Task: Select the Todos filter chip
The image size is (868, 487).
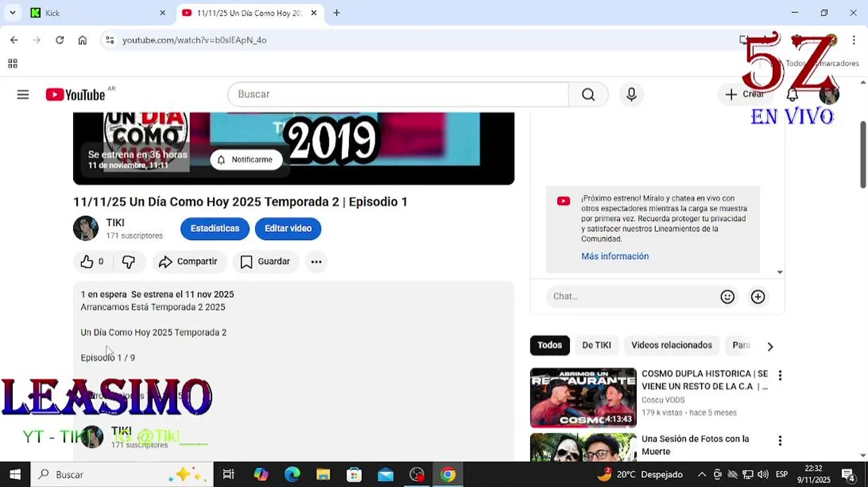Action: 550,346
